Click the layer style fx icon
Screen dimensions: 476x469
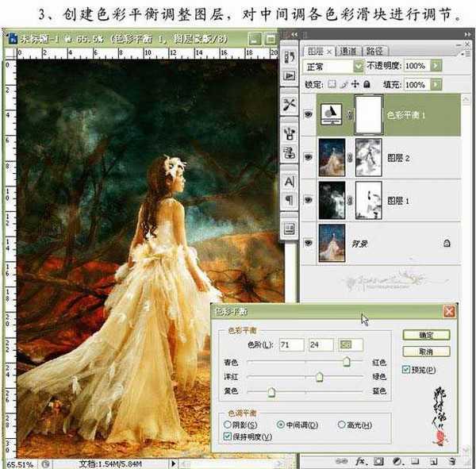(x=360, y=460)
